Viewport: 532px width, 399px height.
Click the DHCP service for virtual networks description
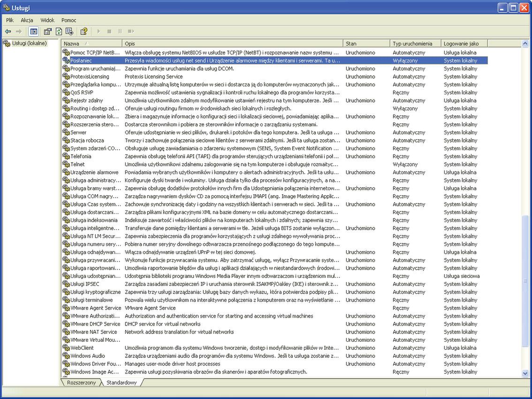[x=162, y=324]
